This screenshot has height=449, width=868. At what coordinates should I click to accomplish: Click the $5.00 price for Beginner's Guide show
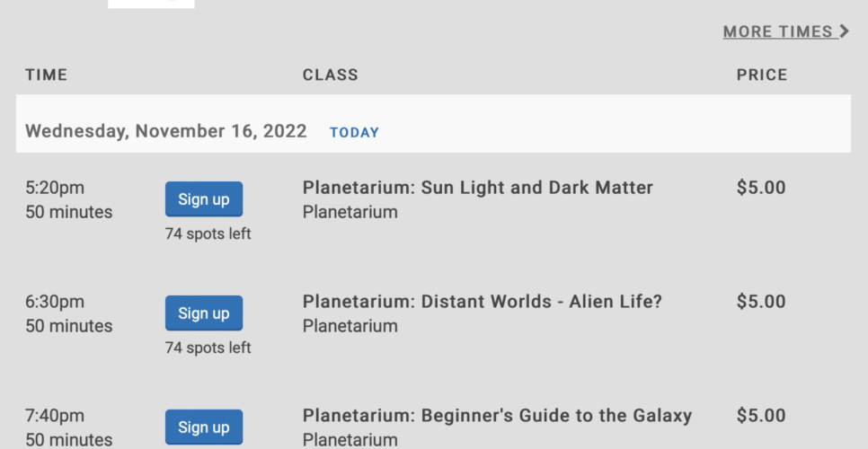click(x=761, y=415)
